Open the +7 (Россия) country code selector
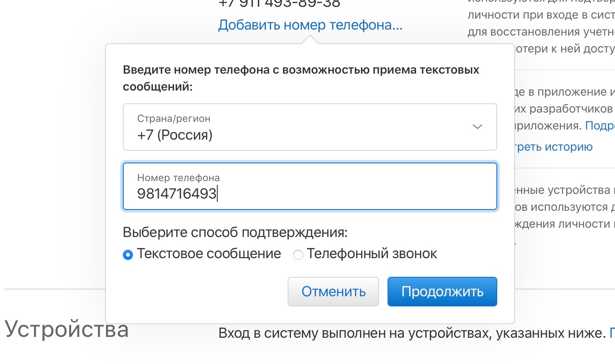Screen dimensions: 615x364 point(309,127)
